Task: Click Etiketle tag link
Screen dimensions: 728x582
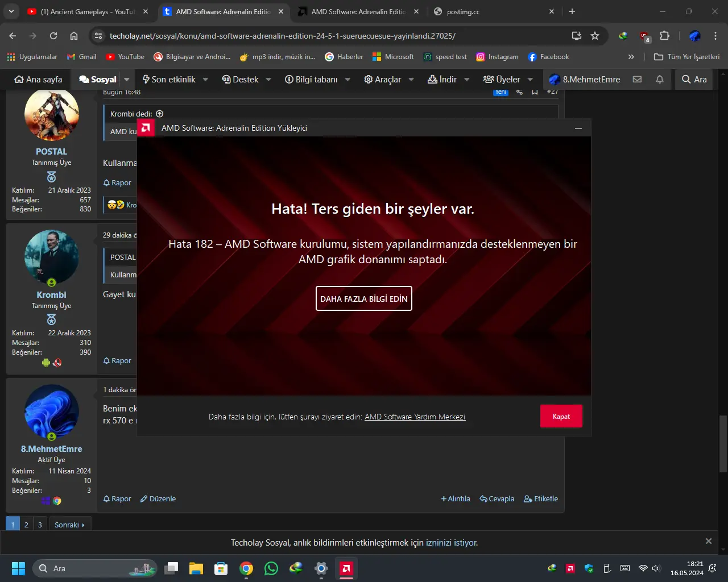Action: 541,498
